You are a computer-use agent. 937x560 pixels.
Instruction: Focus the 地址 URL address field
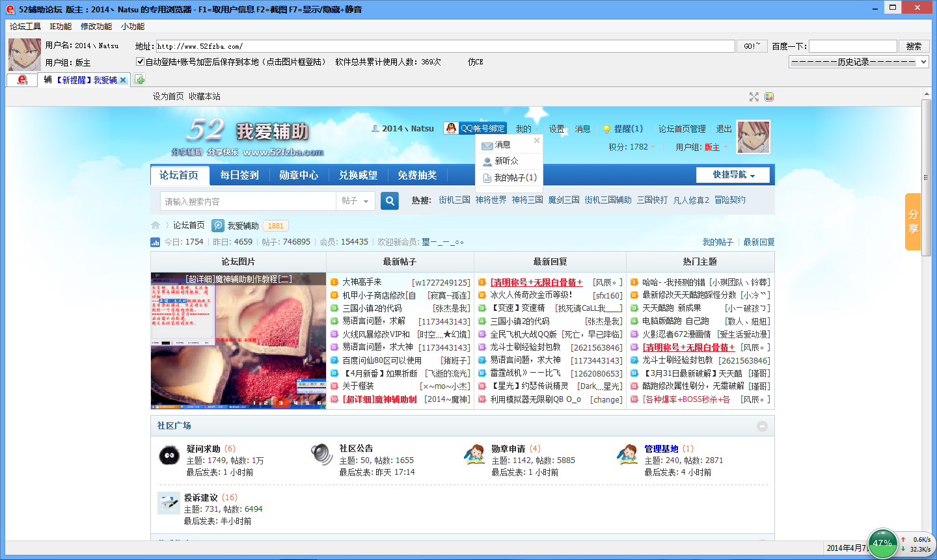click(445, 46)
